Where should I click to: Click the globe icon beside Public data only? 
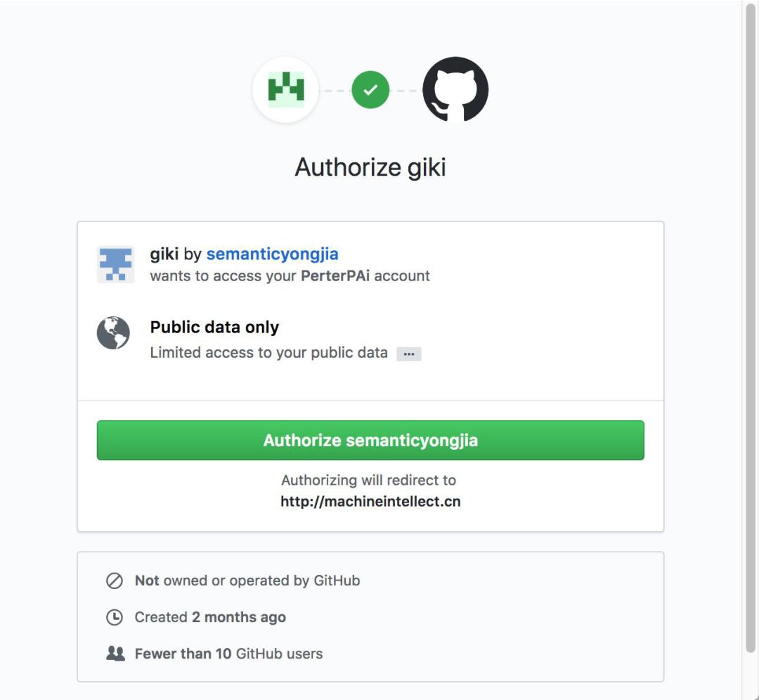point(113,333)
